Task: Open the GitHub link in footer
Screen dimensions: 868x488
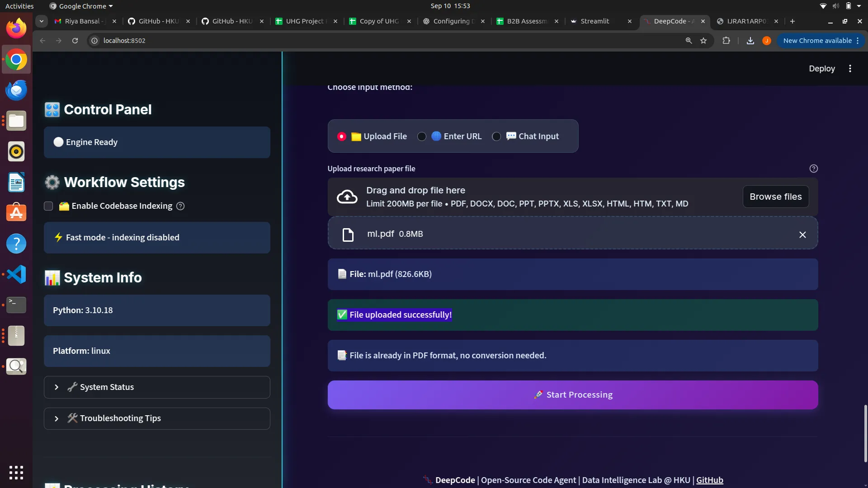Action: pyautogui.click(x=709, y=480)
